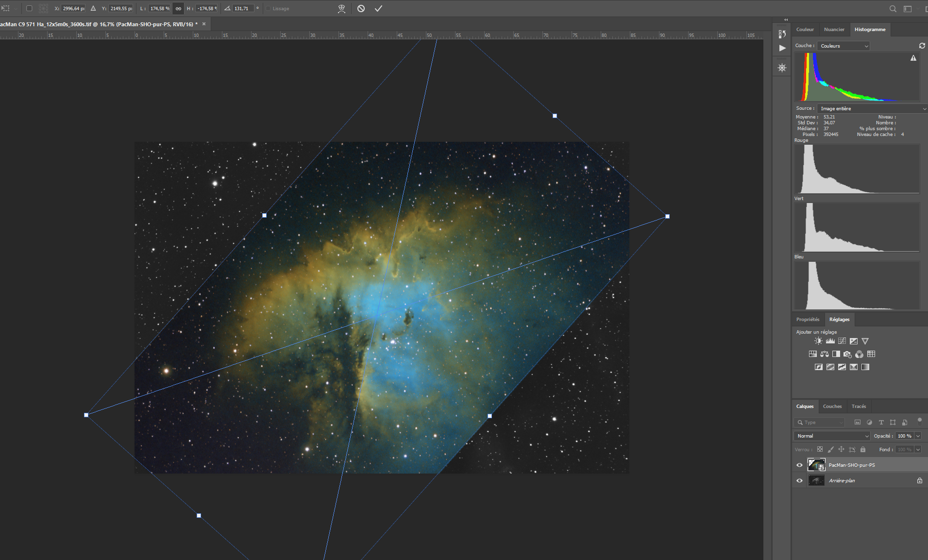The image size is (928, 560).
Task: Open the Actions panel play icon
Action: pos(782,48)
